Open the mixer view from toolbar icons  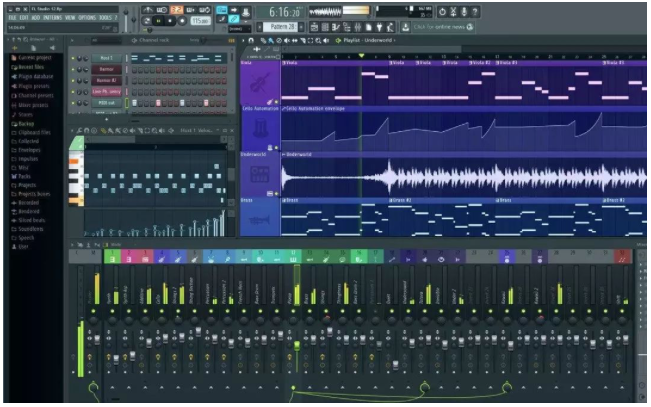(x=357, y=27)
